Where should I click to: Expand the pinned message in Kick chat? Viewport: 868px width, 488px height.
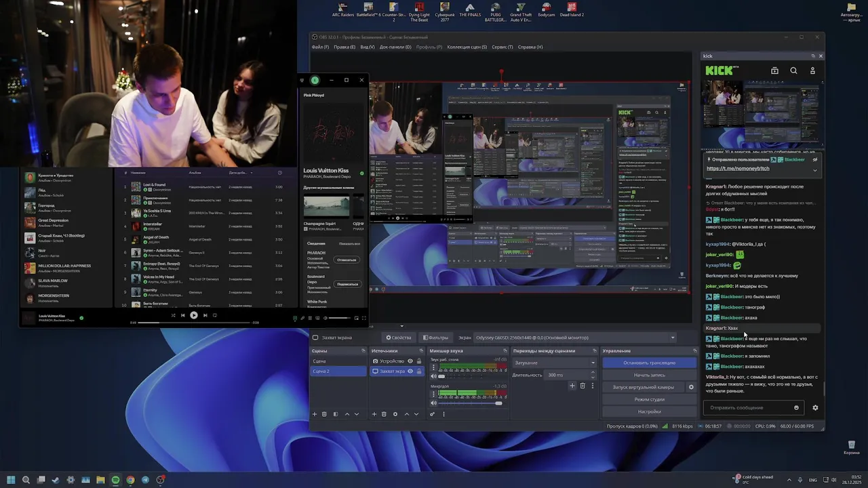[815, 169]
